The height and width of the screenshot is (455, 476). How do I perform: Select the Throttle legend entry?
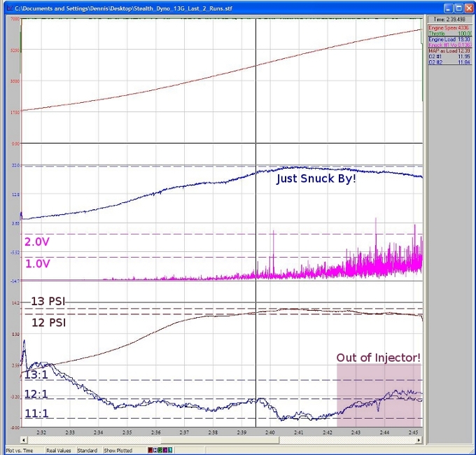point(449,34)
